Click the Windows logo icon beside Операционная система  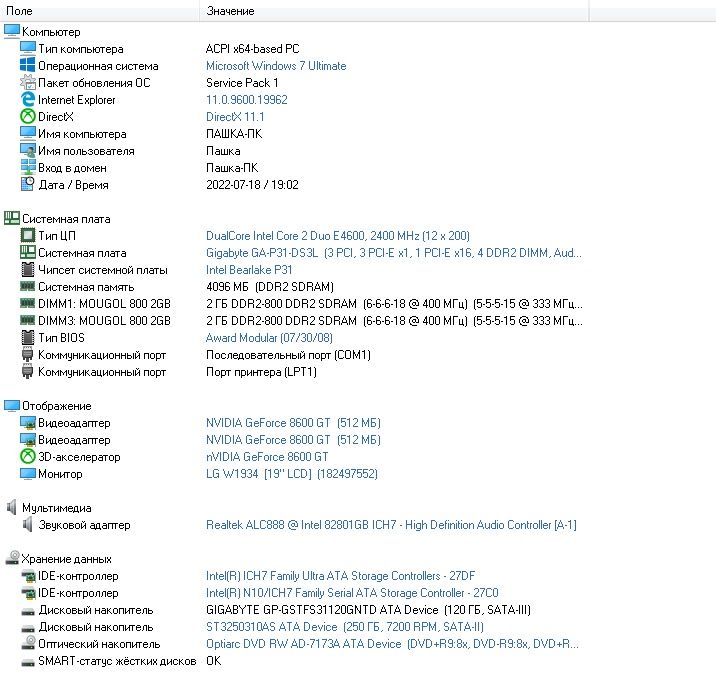[28, 65]
